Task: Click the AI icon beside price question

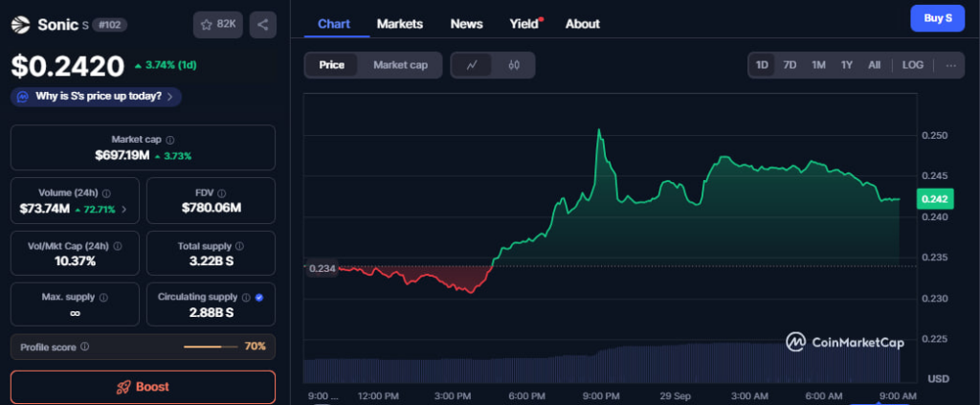Action: click(23, 97)
